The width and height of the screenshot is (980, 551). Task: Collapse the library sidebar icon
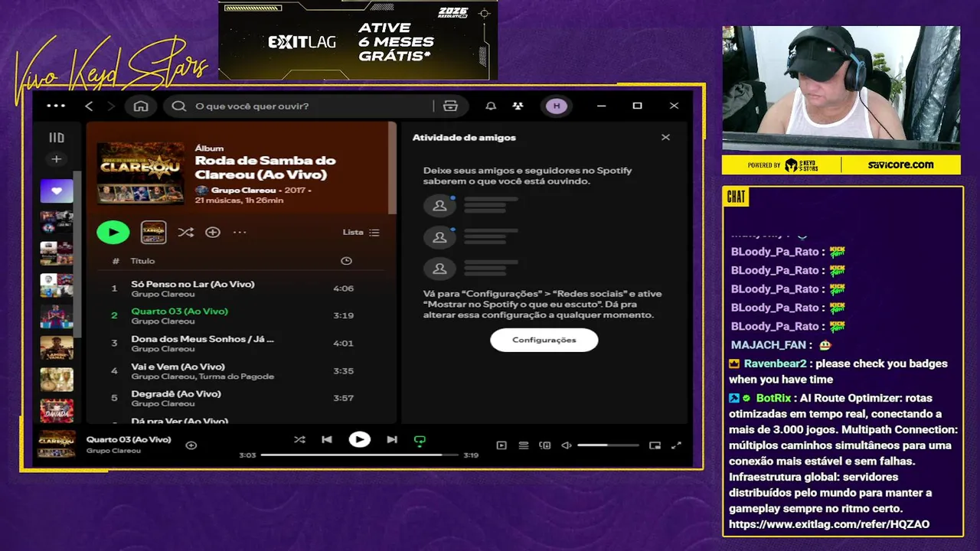[x=57, y=138]
